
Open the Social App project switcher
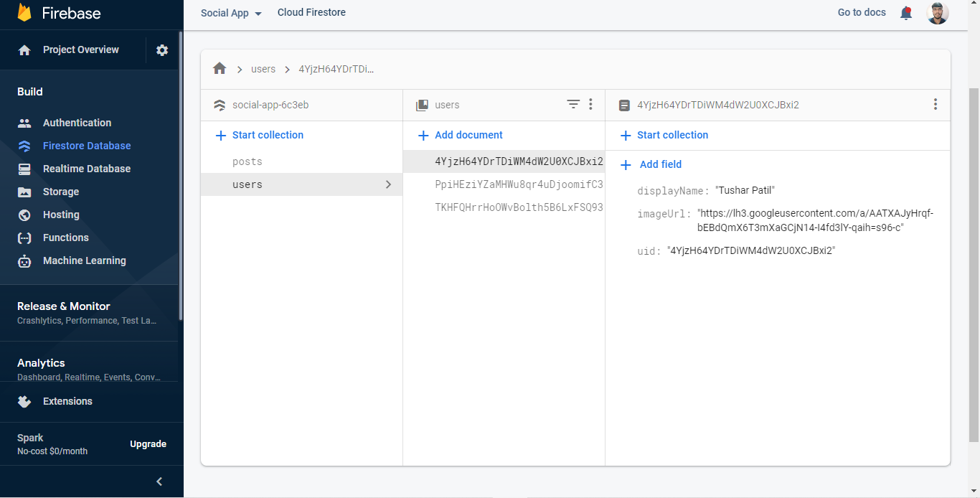231,12
